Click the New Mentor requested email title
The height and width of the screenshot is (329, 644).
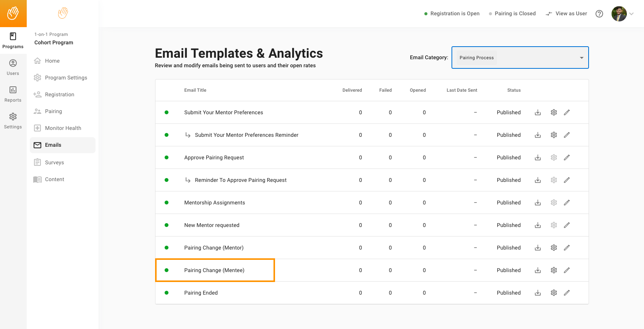212,225
